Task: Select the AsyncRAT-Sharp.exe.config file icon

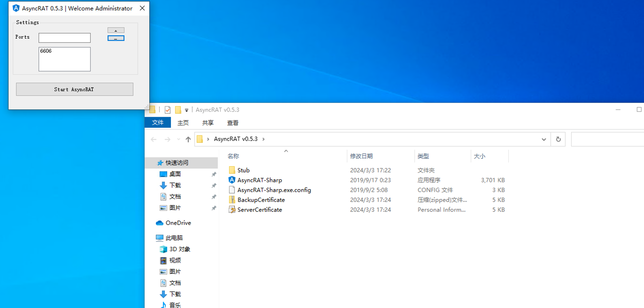Action: pos(232,190)
